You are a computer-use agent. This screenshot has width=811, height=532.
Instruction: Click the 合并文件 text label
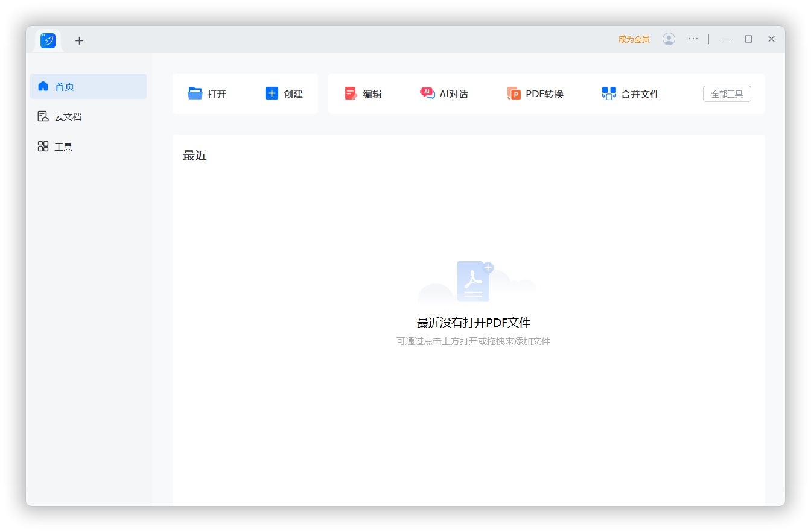click(640, 94)
